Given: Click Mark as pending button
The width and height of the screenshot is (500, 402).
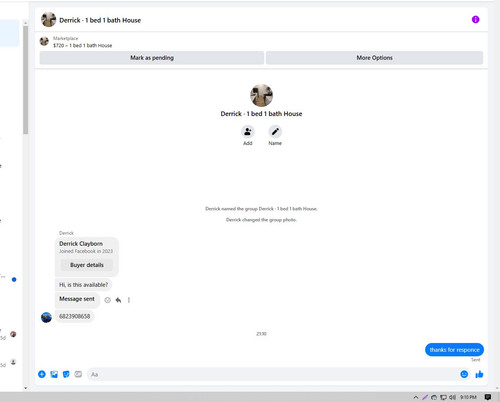Looking at the screenshot, I should 152,58.
